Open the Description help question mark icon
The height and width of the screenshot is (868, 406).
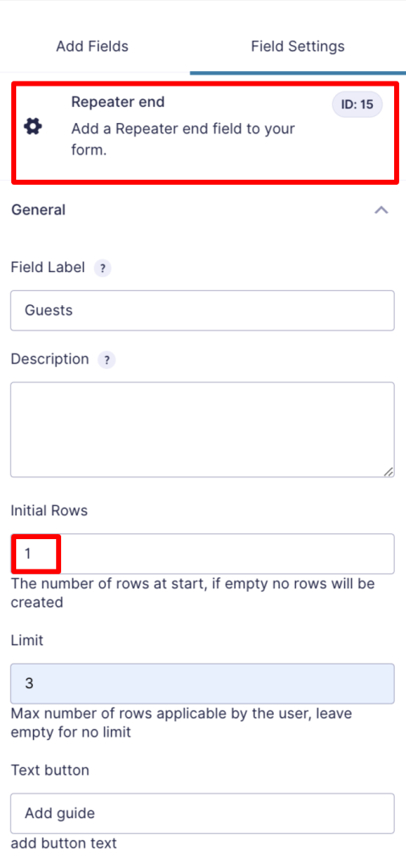click(106, 360)
